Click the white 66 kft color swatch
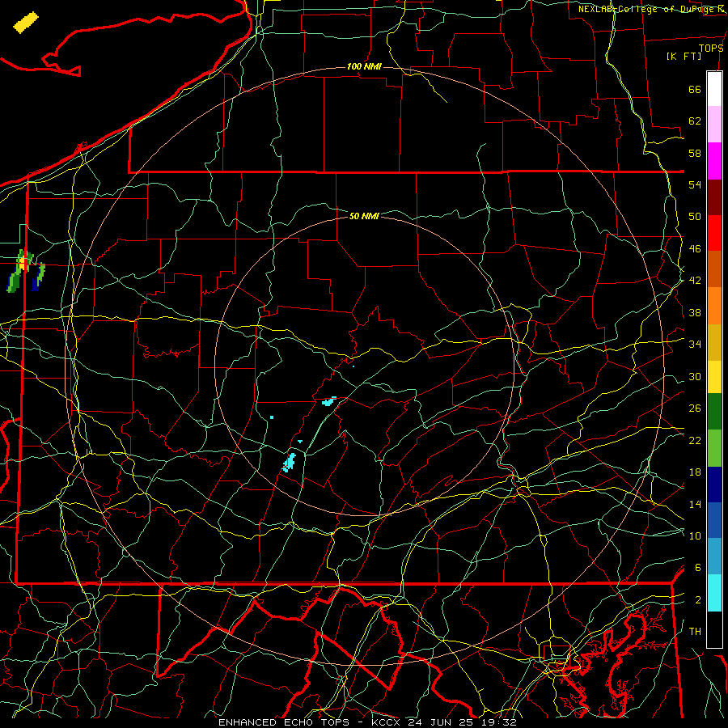This screenshot has width=728, height=728. (714, 89)
